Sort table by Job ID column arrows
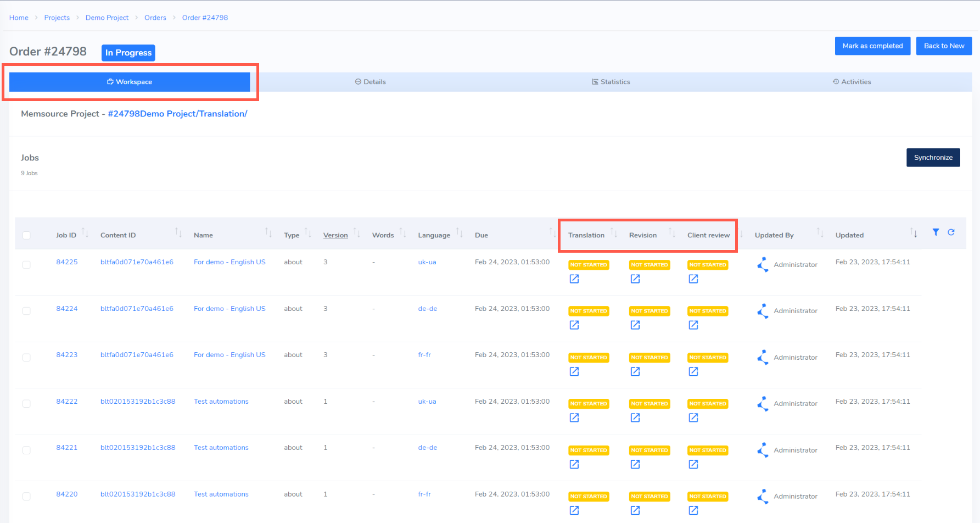 pyautogui.click(x=85, y=232)
